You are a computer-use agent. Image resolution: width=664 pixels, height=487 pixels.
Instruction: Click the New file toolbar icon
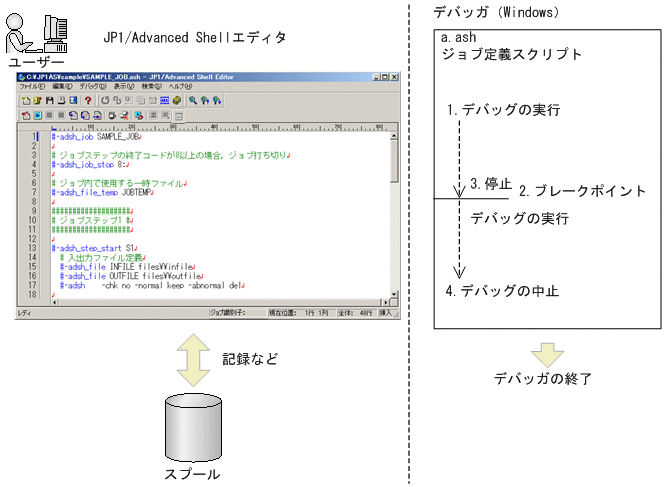coord(26,100)
